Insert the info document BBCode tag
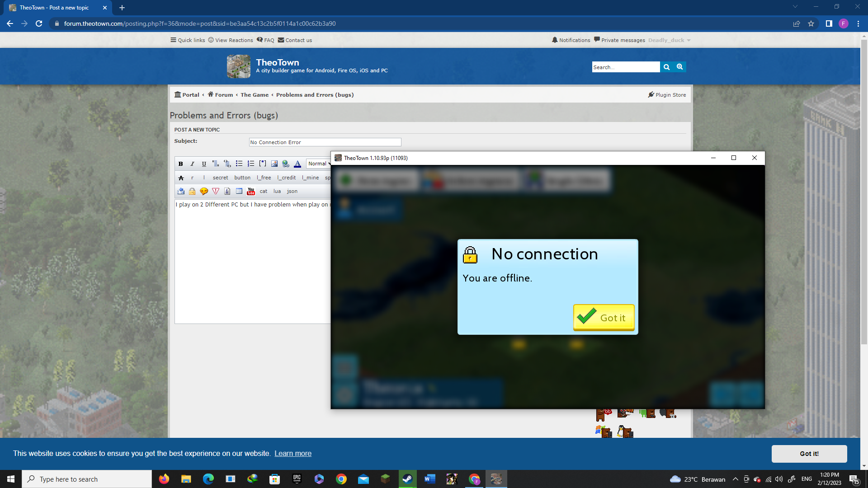Image resolution: width=868 pixels, height=488 pixels. point(227,191)
